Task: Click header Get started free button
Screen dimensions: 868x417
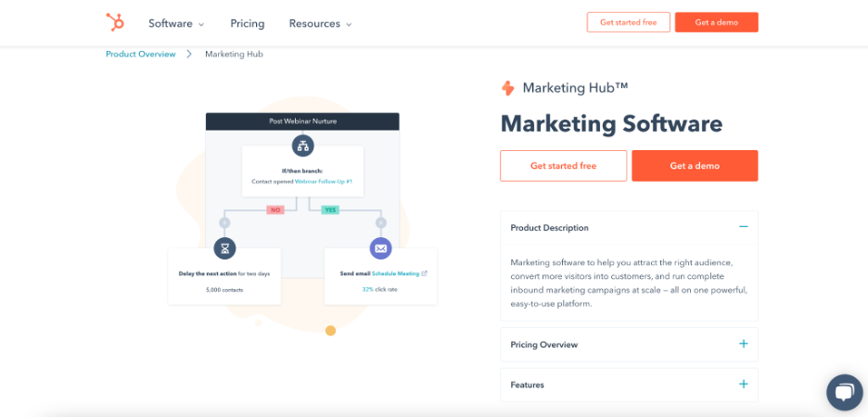Action: tap(629, 22)
